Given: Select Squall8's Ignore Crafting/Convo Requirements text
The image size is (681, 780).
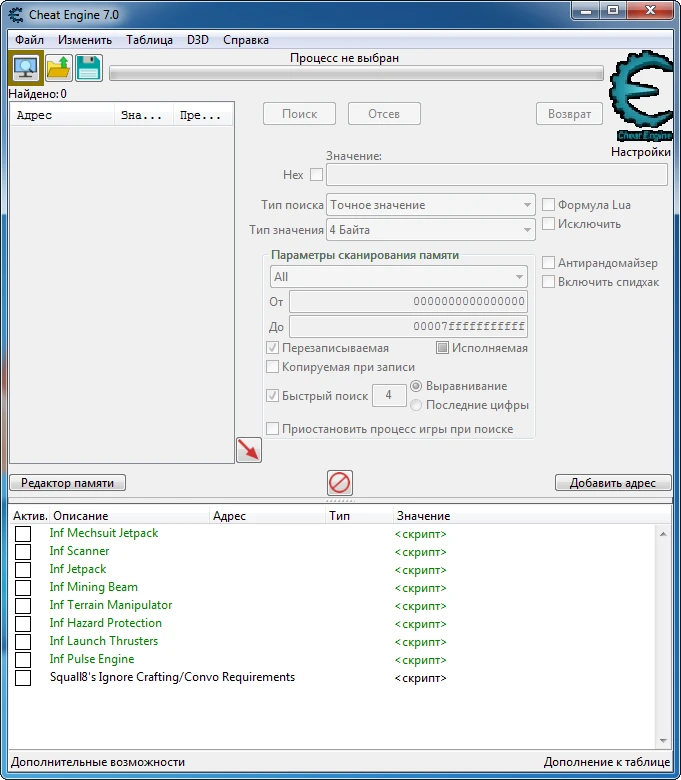Looking at the screenshot, I should pos(172,677).
